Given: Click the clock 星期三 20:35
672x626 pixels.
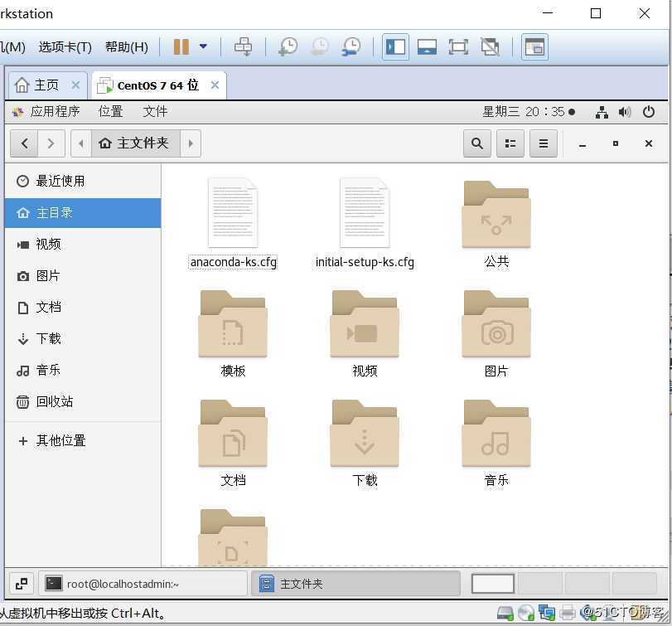Looking at the screenshot, I should click(x=528, y=112).
